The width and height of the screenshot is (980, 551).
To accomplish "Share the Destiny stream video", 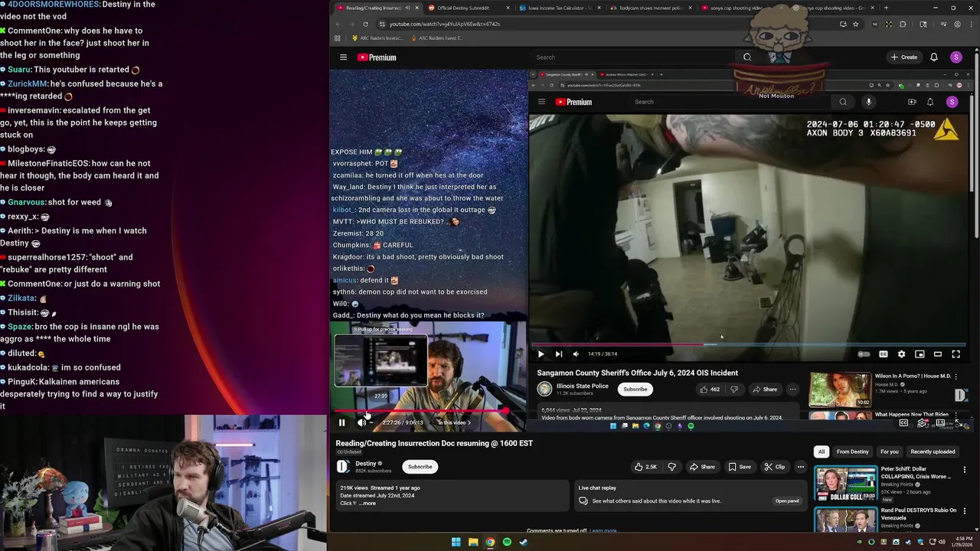I will [x=702, y=467].
